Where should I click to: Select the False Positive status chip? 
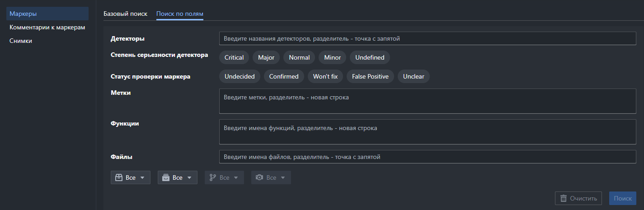coord(371,76)
